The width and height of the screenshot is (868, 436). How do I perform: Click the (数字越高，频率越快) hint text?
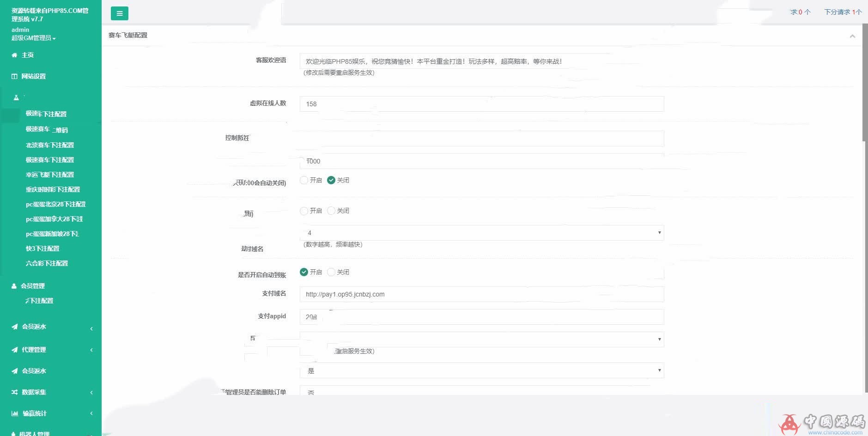point(333,244)
